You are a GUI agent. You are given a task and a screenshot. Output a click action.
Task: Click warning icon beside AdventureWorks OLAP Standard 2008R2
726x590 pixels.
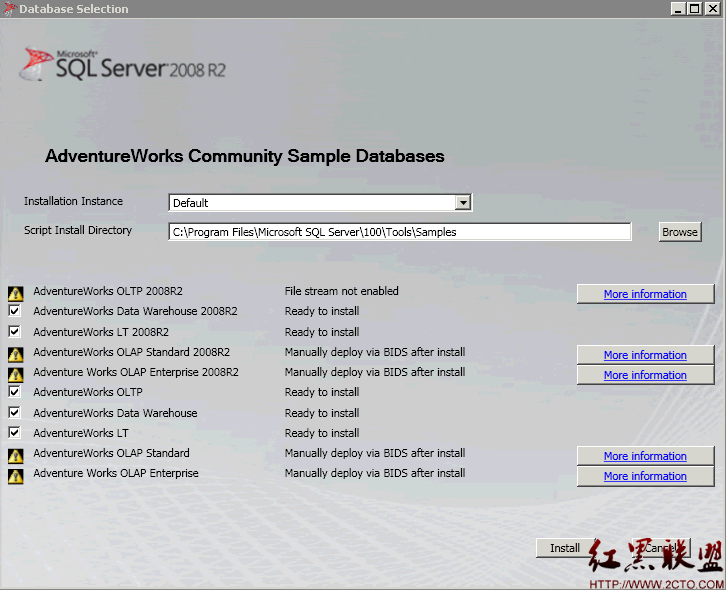(16, 354)
